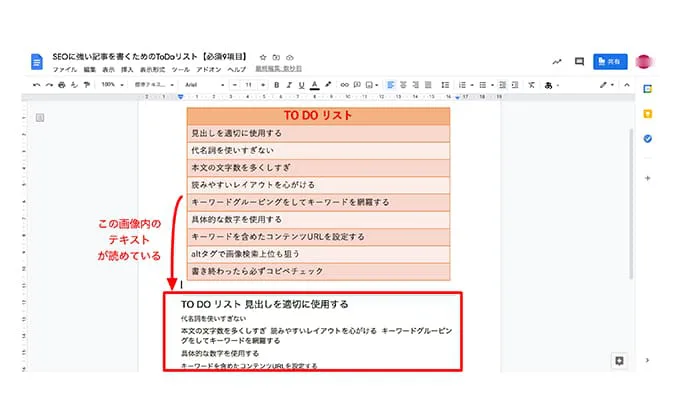Show document outline icon
The height and width of the screenshot is (420, 680).
point(40,118)
